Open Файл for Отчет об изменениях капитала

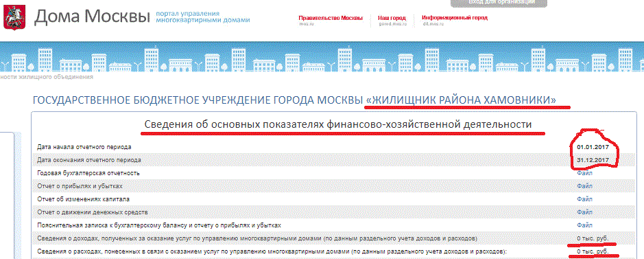(x=584, y=199)
